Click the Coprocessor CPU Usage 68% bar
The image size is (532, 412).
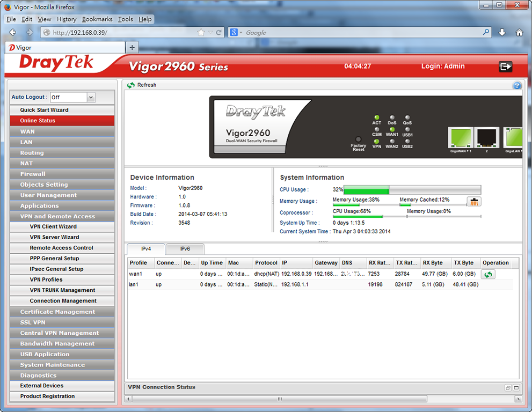pos(369,216)
